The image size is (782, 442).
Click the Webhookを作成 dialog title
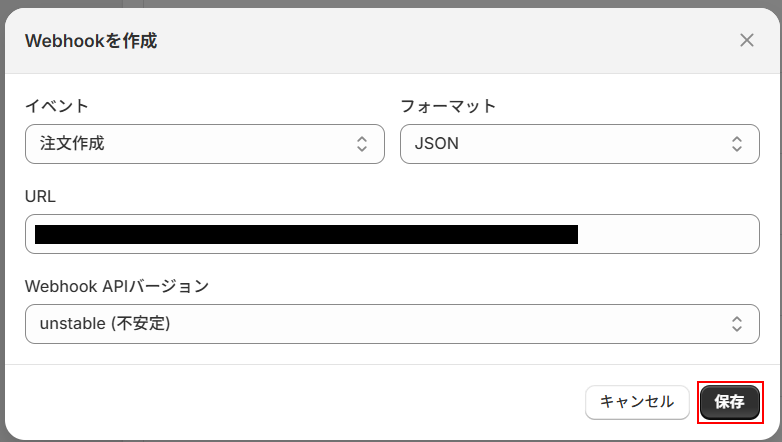coord(90,41)
